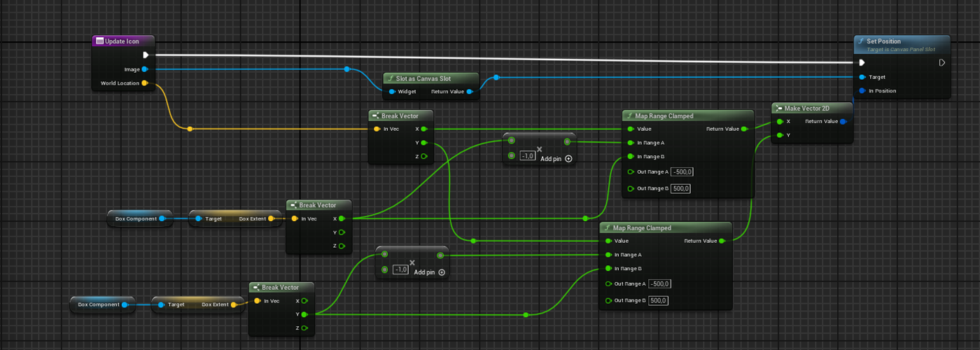Image resolution: width=980 pixels, height=350 pixels.
Task: Click the In Position pin on Set Position
Action: (862, 91)
